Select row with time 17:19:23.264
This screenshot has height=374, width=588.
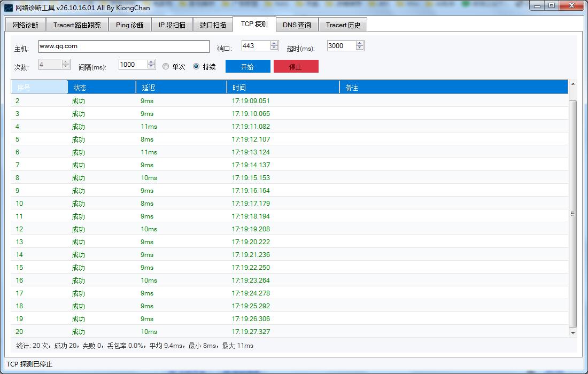(x=289, y=280)
